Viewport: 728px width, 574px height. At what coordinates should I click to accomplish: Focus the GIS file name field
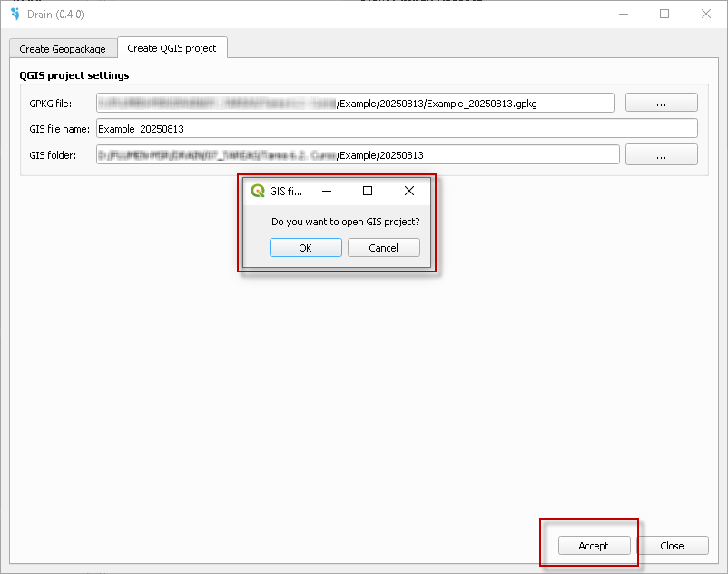[396, 129]
